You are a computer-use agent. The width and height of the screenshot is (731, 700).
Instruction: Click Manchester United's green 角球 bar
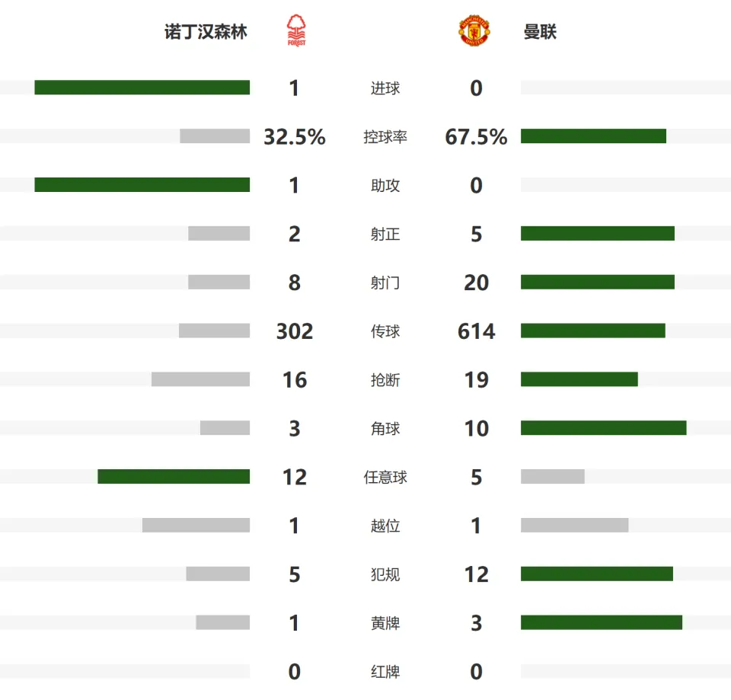(604, 428)
